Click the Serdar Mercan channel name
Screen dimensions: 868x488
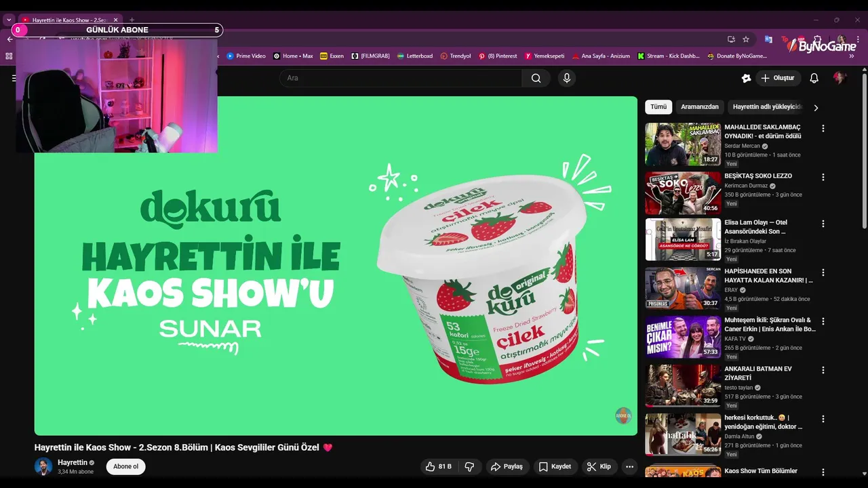coord(742,146)
